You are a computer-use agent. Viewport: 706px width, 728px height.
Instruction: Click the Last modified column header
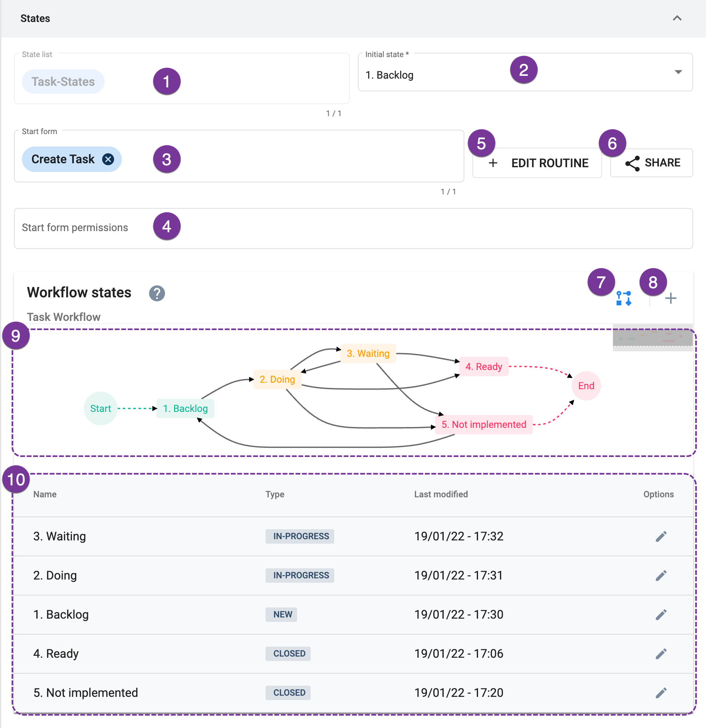[441, 494]
